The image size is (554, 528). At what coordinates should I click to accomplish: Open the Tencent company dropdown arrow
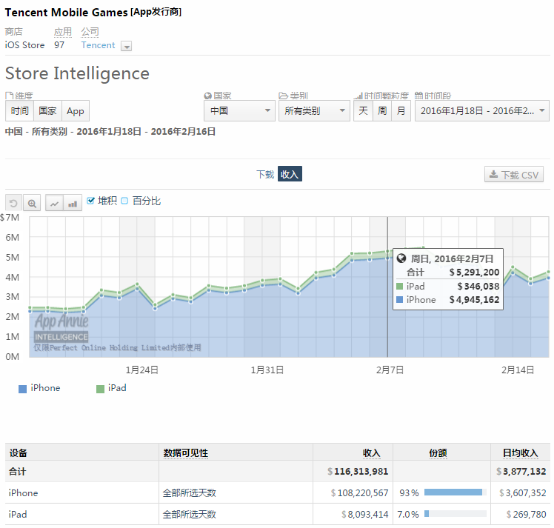tap(126, 46)
